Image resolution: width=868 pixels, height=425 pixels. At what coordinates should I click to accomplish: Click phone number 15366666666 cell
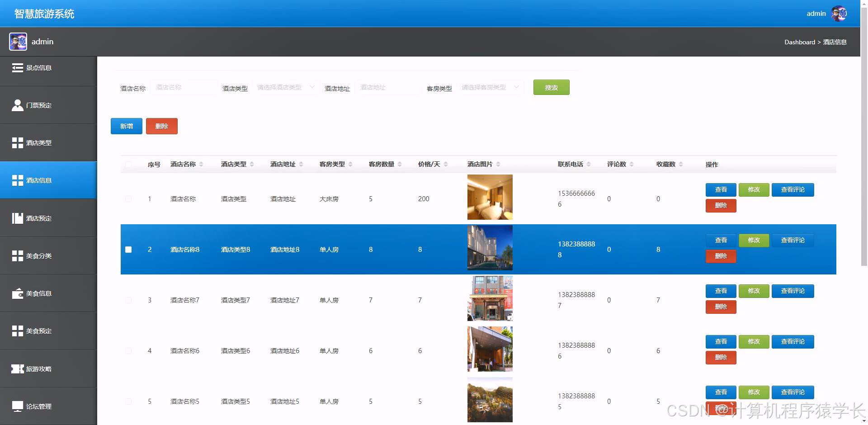click(x=576, y=199)
